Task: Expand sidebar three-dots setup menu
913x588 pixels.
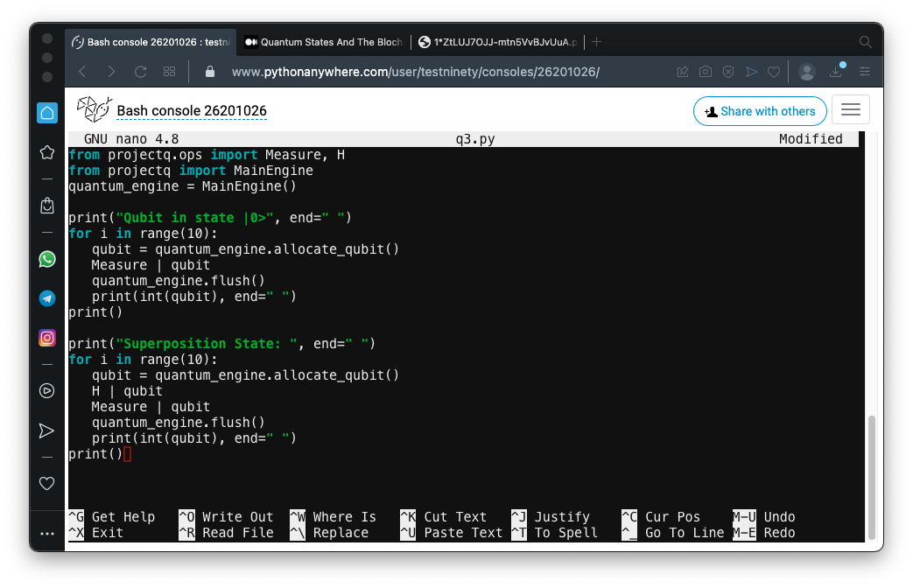Action: [47, 533]
